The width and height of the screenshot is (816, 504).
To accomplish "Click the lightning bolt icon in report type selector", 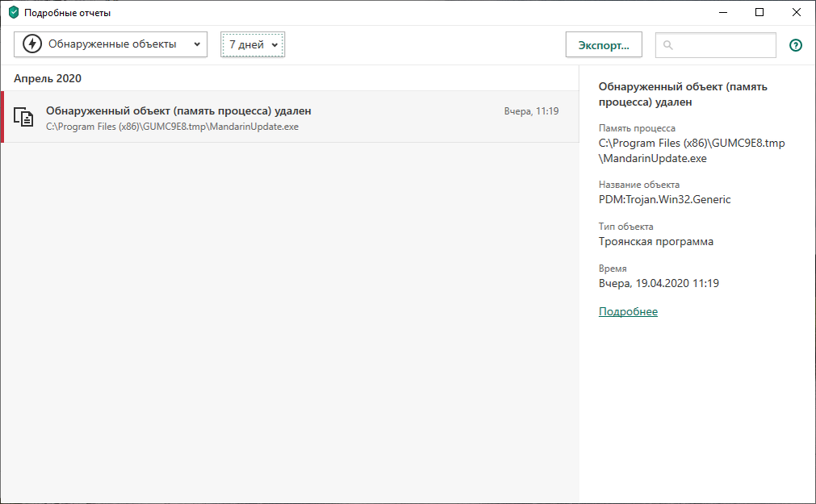I will [30, 44].
